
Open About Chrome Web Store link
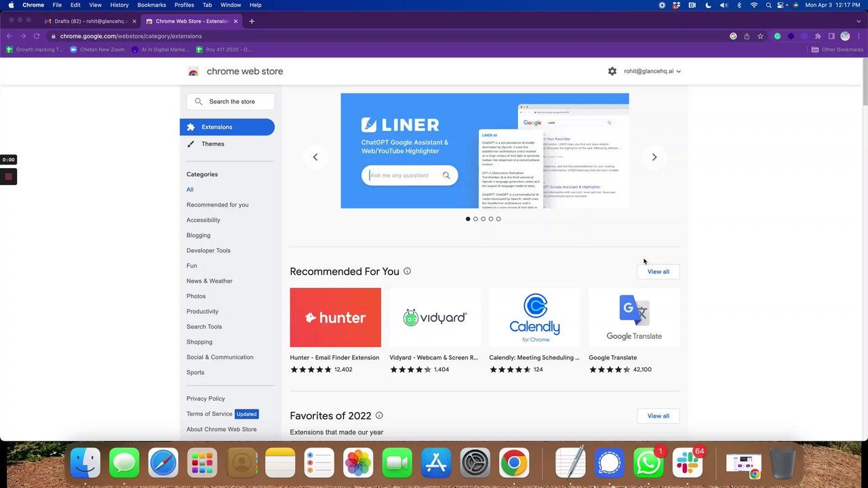tap(222, 429)
